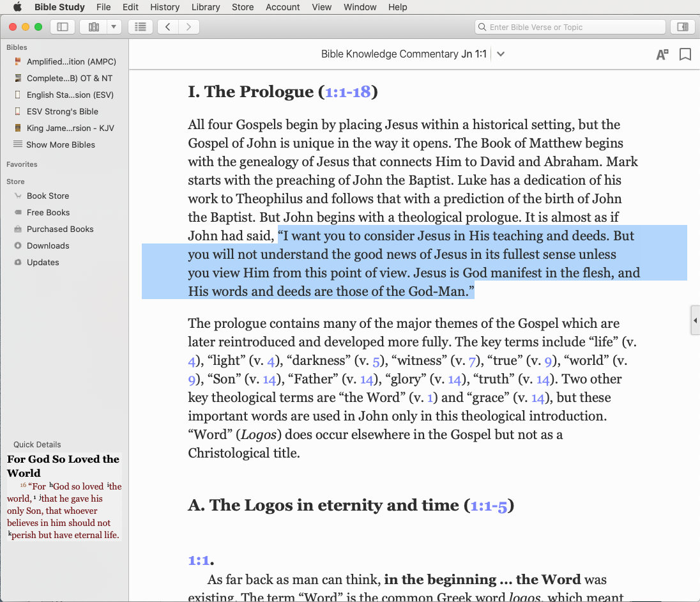Toggle the sidebar panel icon in toolbar

coord(63,27)
